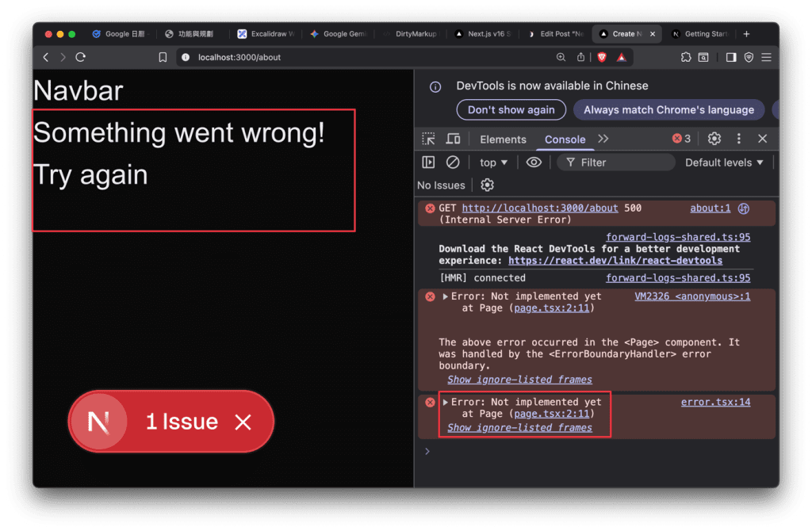Click the eye icon to create live expression
The height and width of the screenshot is (531, 812).
(x=534, y=162)
